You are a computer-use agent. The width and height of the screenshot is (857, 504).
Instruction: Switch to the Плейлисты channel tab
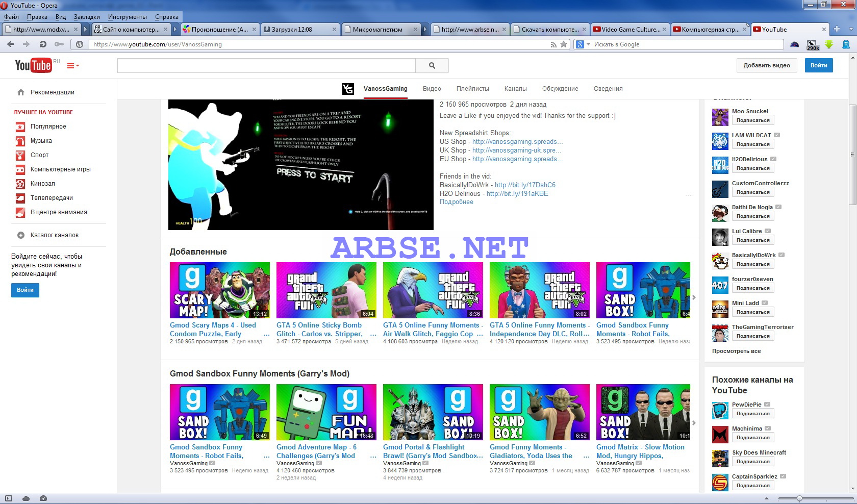(472, 89)
